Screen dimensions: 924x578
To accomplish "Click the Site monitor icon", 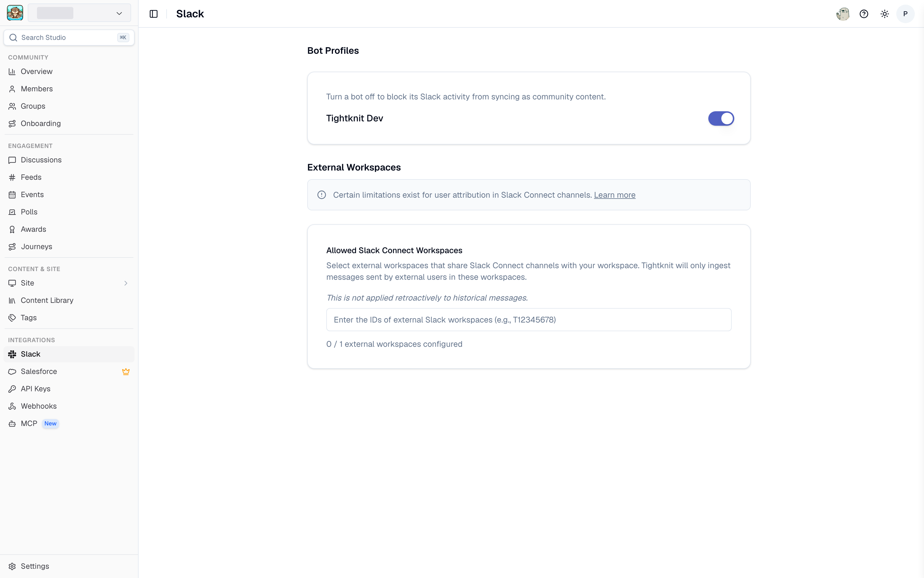I will pyautogui.click(x=12, y=283).
